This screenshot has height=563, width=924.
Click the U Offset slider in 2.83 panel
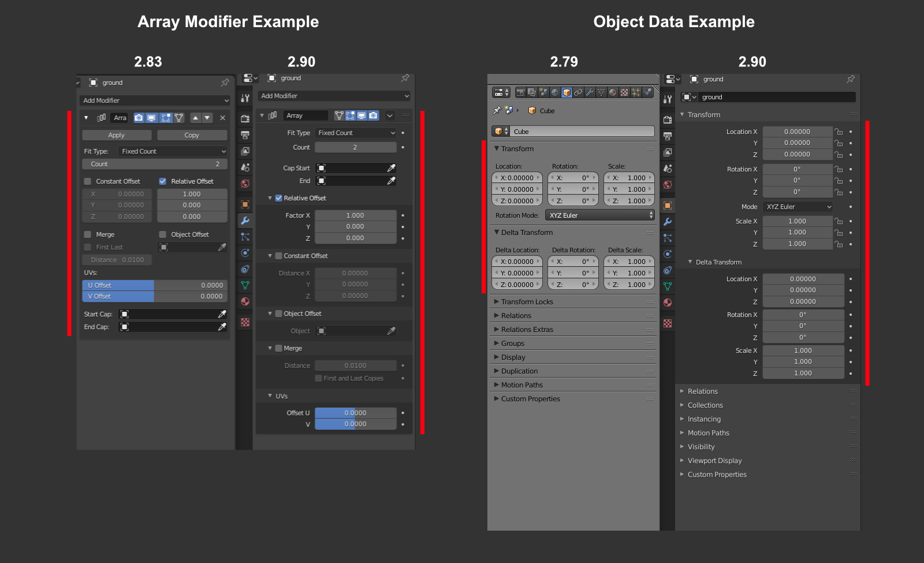pos(155,285)
